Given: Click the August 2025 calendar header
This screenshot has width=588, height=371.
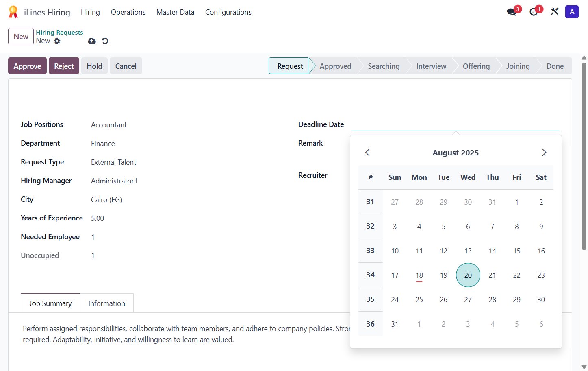Looking at the screenshot, I should pyautogui.click(x=456, y=153).
